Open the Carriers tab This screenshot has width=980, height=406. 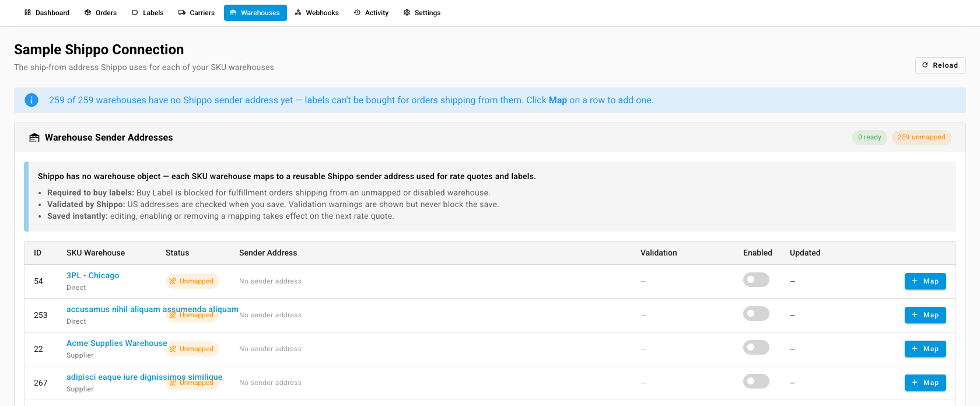coord(197,13)
